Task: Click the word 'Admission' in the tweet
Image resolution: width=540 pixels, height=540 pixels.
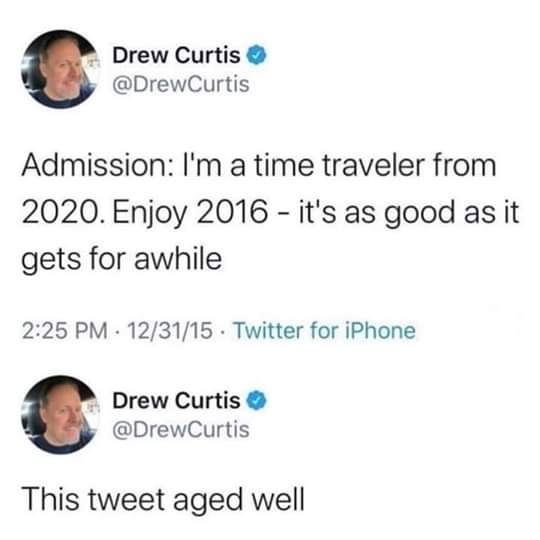Action: pyautogui.click(x=94, y=165)
